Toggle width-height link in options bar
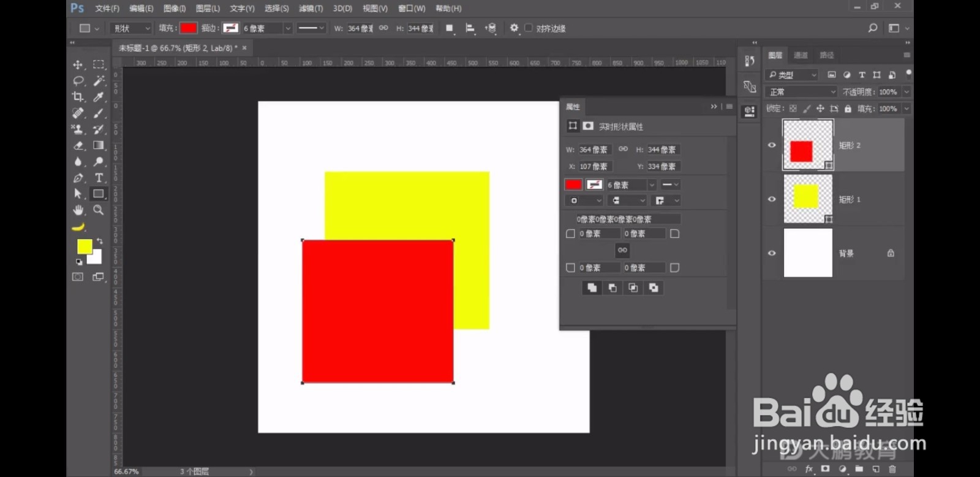 (383, 28)
